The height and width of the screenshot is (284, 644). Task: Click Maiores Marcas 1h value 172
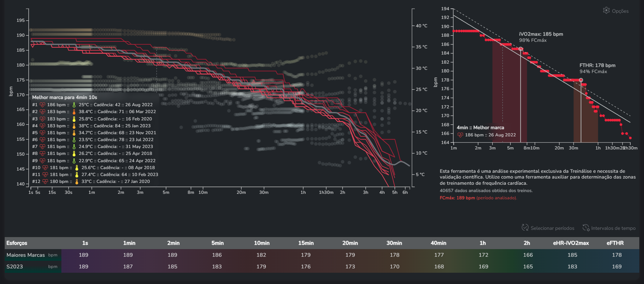483,255
